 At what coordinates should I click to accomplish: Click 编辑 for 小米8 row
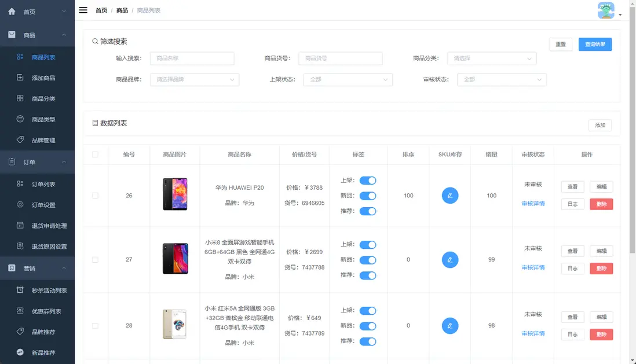pyautogui.click(x=601, y=251)
